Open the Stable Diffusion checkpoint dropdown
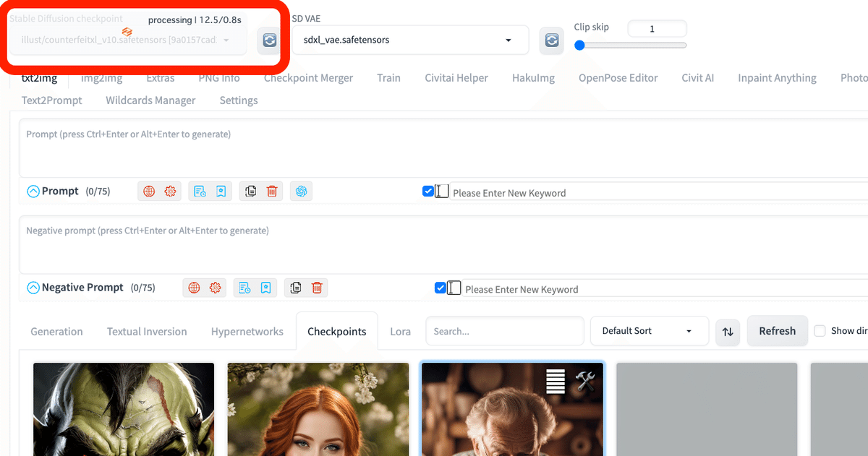This screenshot has height=456, width=868. click(127, 40)
